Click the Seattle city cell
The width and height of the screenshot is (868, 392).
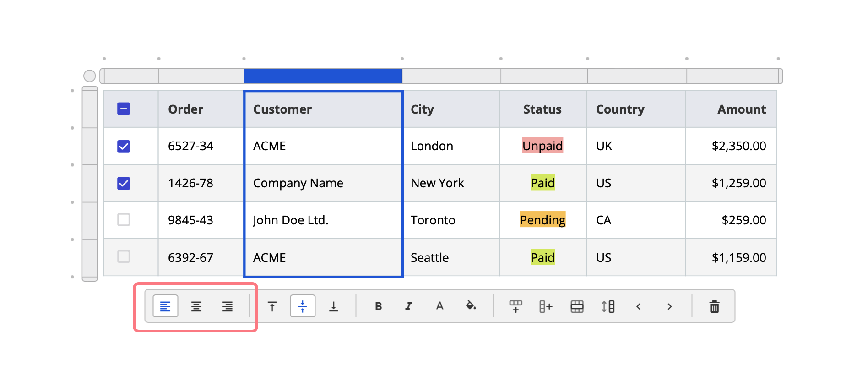pyautogui.click(x=451, y=257)
